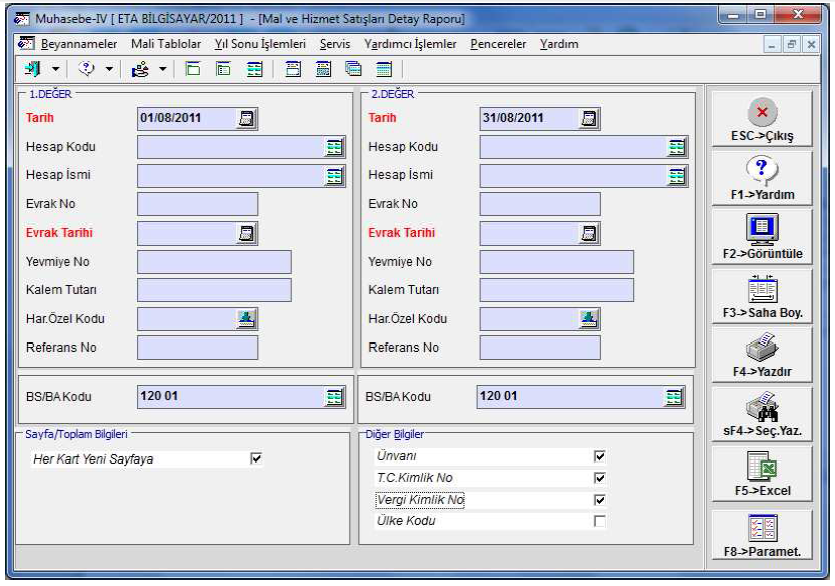Disable the T.C.Kimlik No checkbox

(600, 477)
